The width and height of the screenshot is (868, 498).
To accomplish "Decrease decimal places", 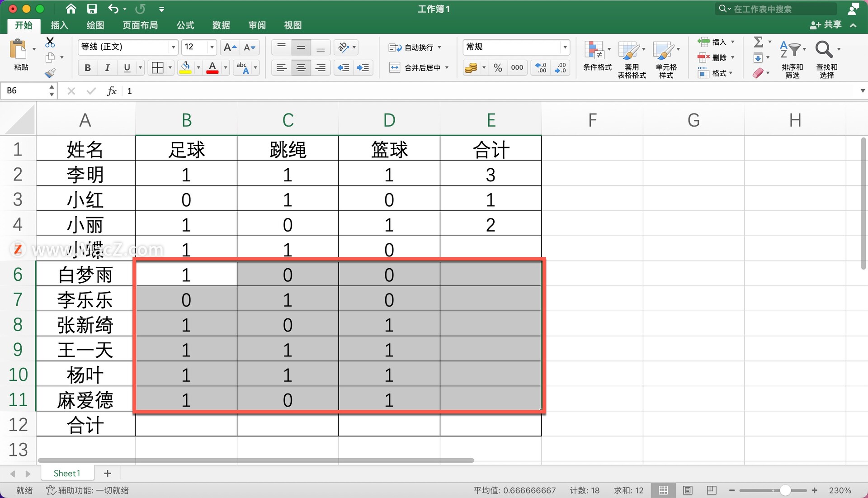I will coord(561,68).
